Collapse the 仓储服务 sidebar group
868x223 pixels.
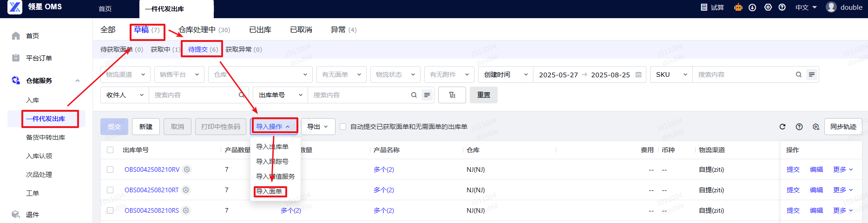[x=78, y=81]
